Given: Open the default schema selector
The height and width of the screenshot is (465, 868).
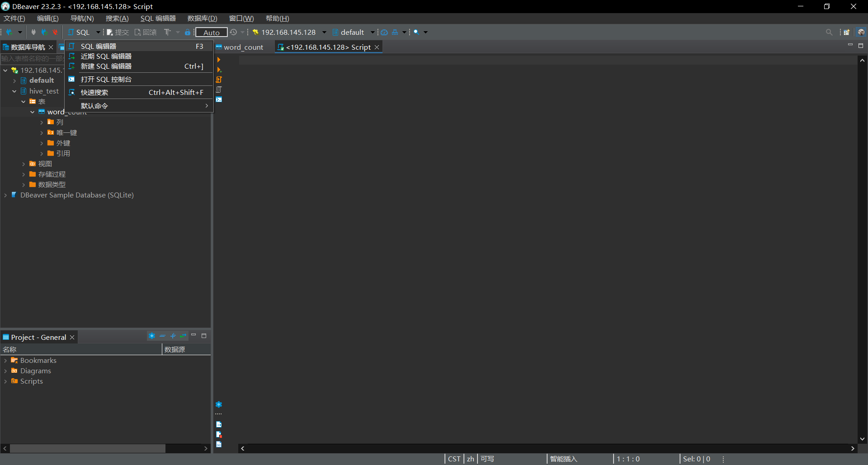Looking at the screenshot, I should pyautogui.click(x=353, y=32).
